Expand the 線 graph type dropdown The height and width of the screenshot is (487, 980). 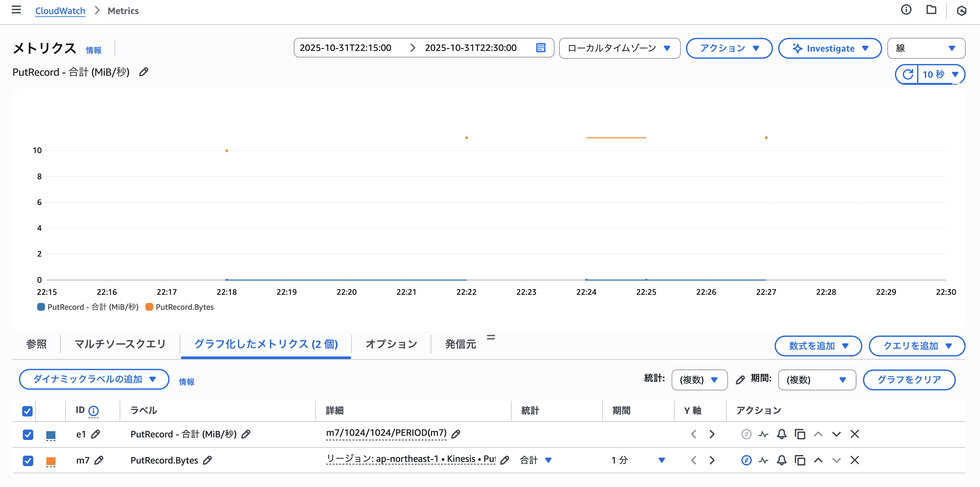(926, 48)
